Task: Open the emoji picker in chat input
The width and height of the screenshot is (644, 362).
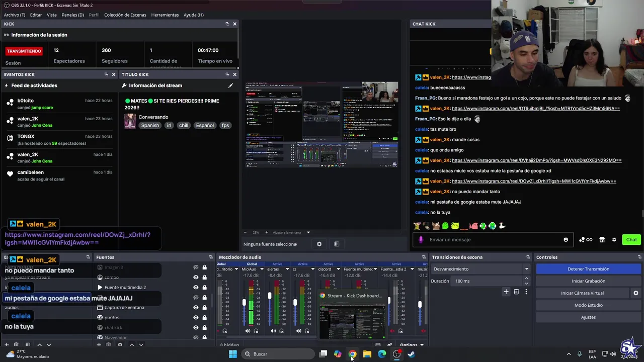Action: point(566,240)
